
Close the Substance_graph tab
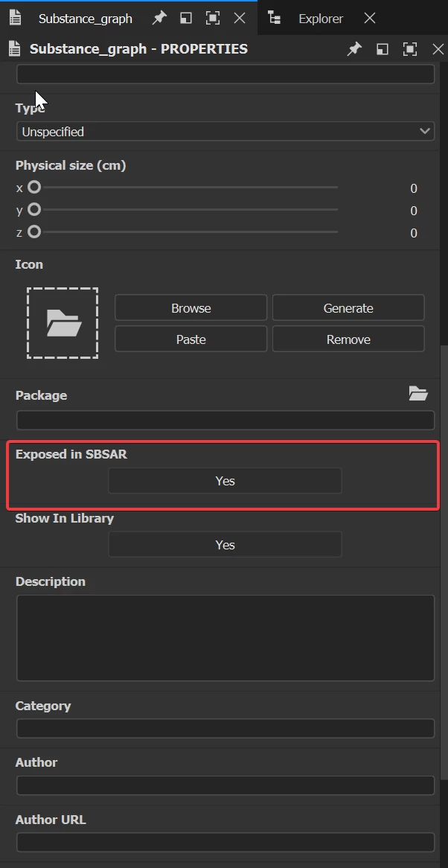pyautogui.click(x=240, y=19)
